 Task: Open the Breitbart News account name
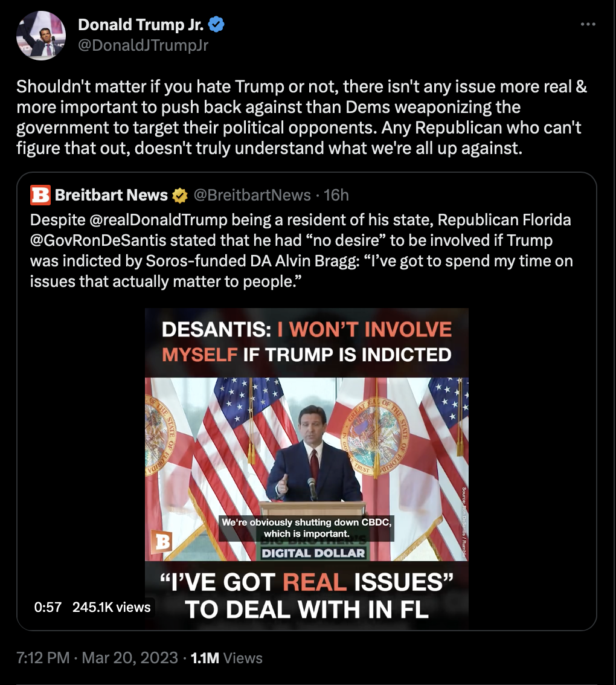(x=111, y=195)
